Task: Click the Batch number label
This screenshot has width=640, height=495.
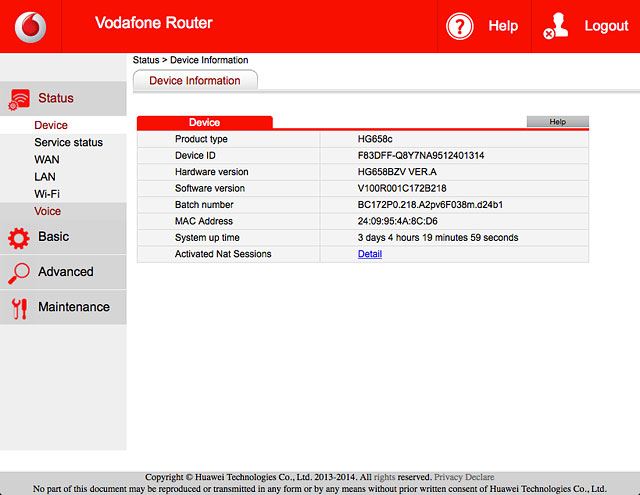Action: point(204,204)
